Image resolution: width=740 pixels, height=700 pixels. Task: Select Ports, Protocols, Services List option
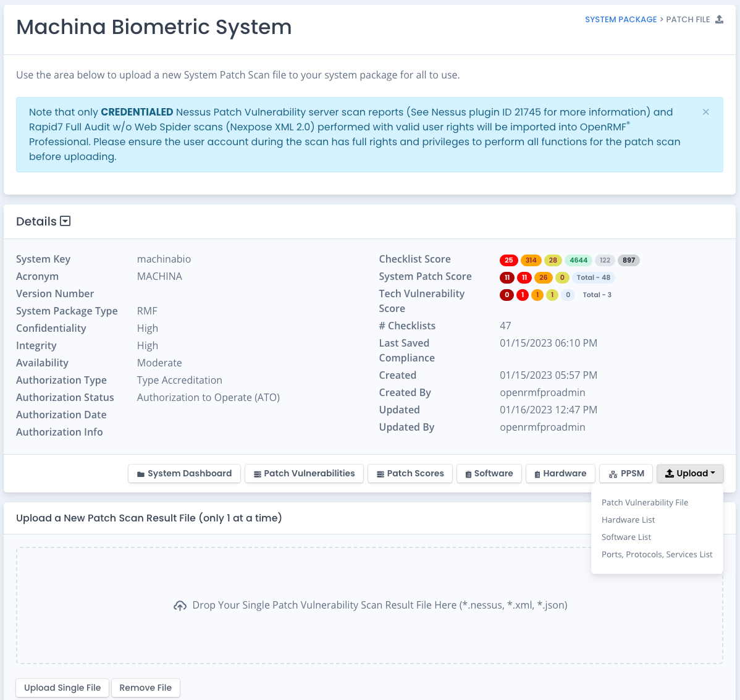coord(657,554)
